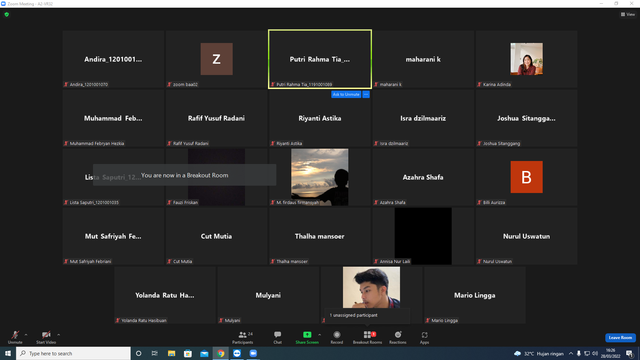The image size is (640, 360).
Task: Click the green Share Screen button
Action: click(x=307, y=337)
